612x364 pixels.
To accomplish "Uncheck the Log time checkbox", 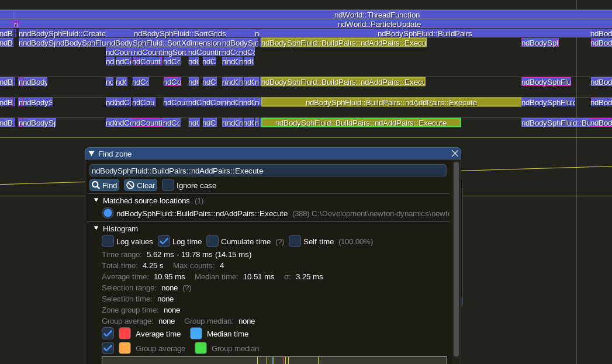I will click(x=164, y=241).
